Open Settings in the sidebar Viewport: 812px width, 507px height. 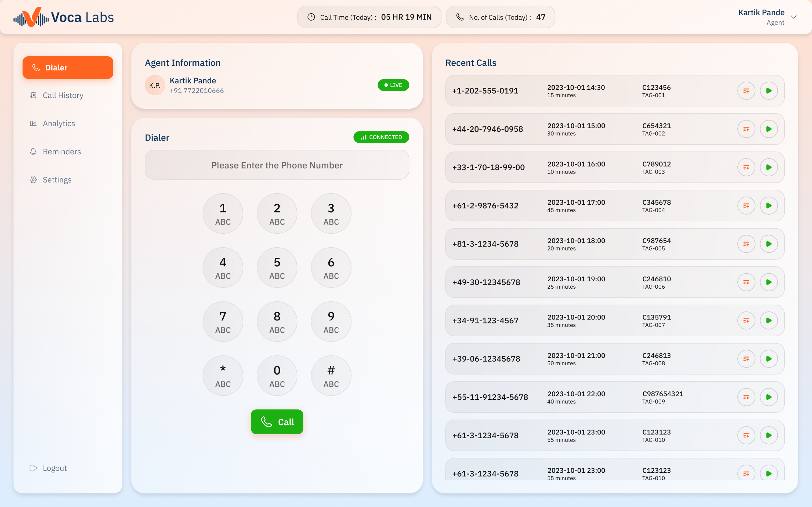tap(57, 180)
